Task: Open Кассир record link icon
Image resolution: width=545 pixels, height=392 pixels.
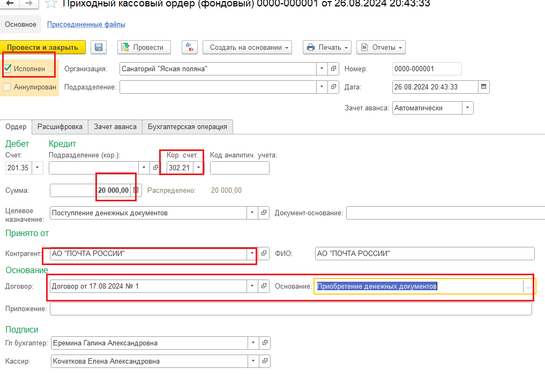Action: (265, 361)
